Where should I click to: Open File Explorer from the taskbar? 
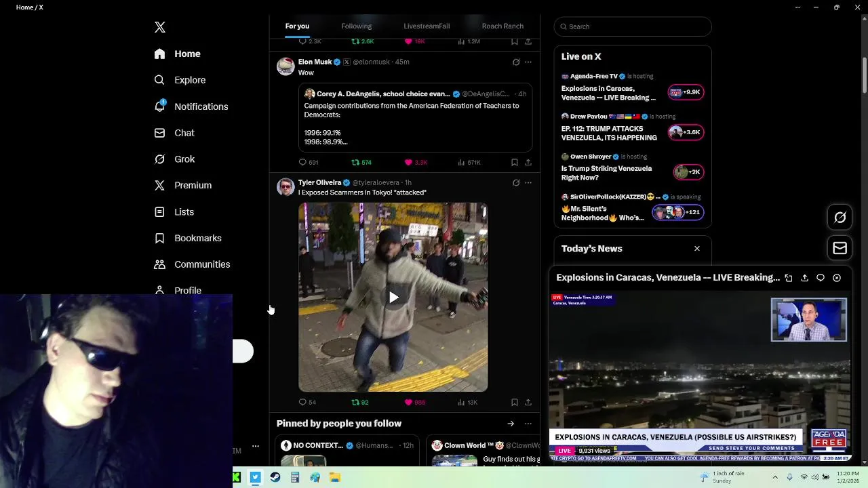pyautogui.click(x=335, y=478)
